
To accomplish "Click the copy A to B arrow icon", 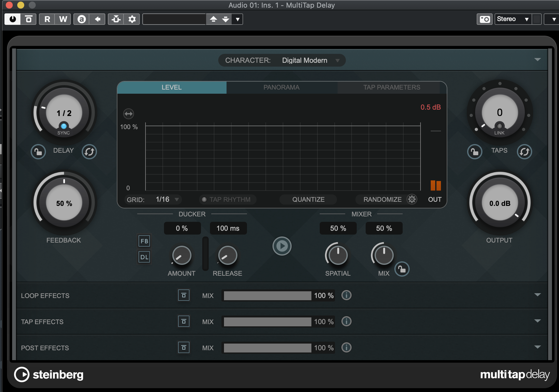I will coord(98,19).
